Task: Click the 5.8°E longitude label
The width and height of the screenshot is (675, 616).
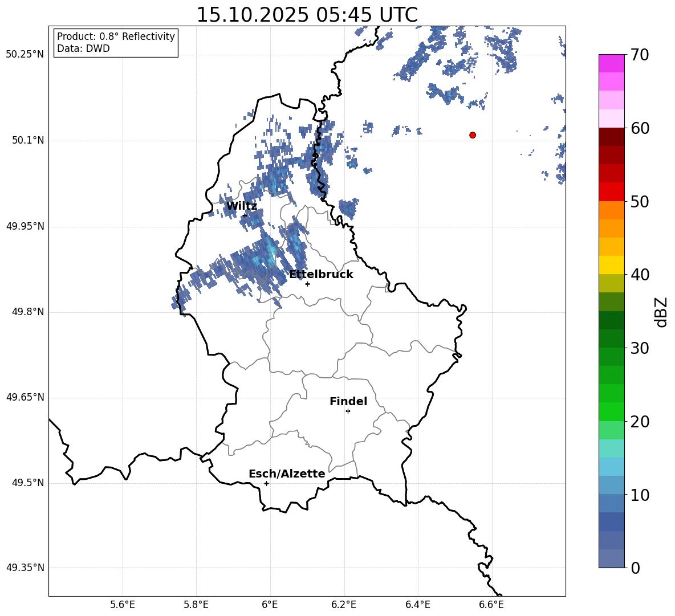Action: point(196,605)
